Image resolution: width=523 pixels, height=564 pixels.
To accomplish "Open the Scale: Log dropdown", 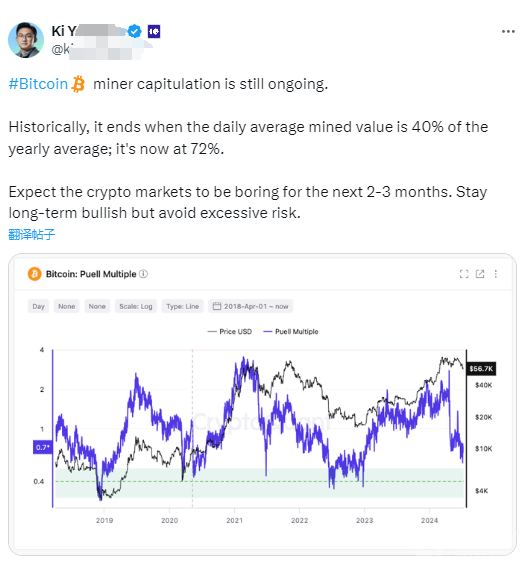I will point(136,306).
